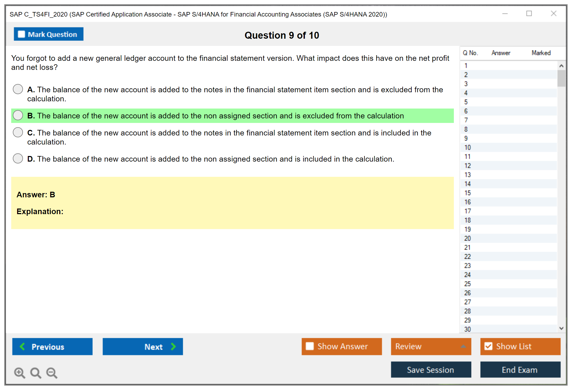
Task: Click the Save Session button
Action: click(431, 370)
